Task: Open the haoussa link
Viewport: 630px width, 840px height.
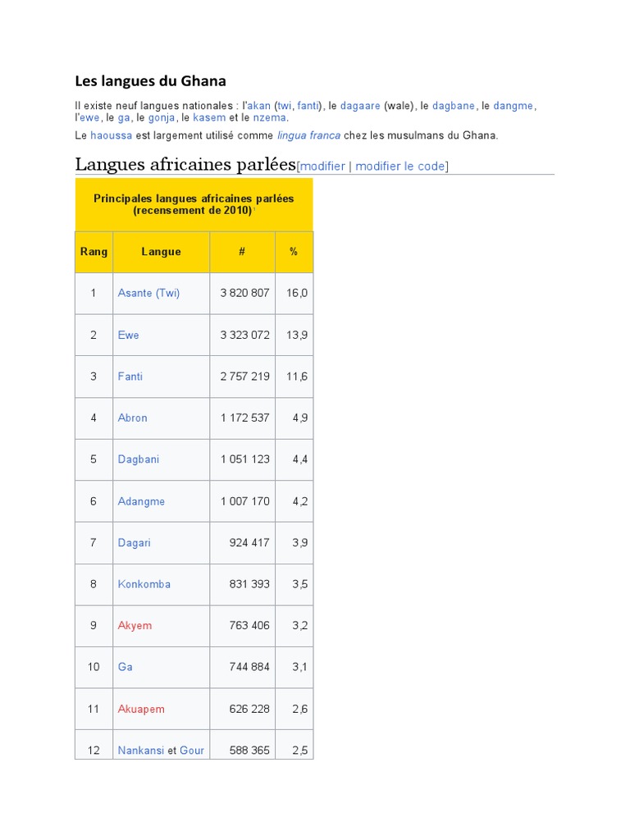Action: 111,135
